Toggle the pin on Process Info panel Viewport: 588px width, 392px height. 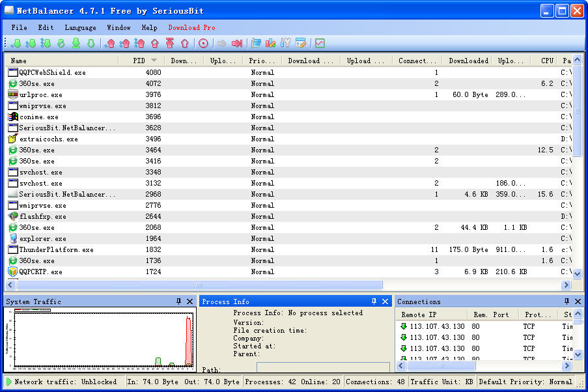coord(374,301)
